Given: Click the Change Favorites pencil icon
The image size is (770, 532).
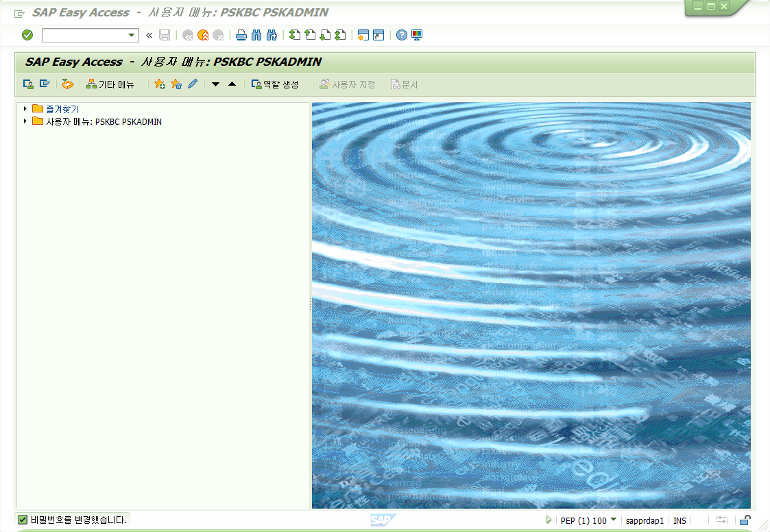Looking at the screenshot, I should pos(193,84).
